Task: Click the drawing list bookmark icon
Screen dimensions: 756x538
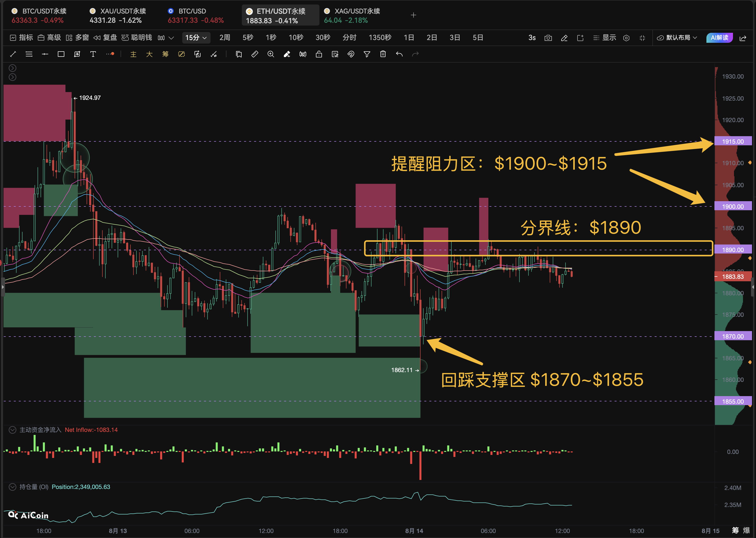Action: click(239, 54)
